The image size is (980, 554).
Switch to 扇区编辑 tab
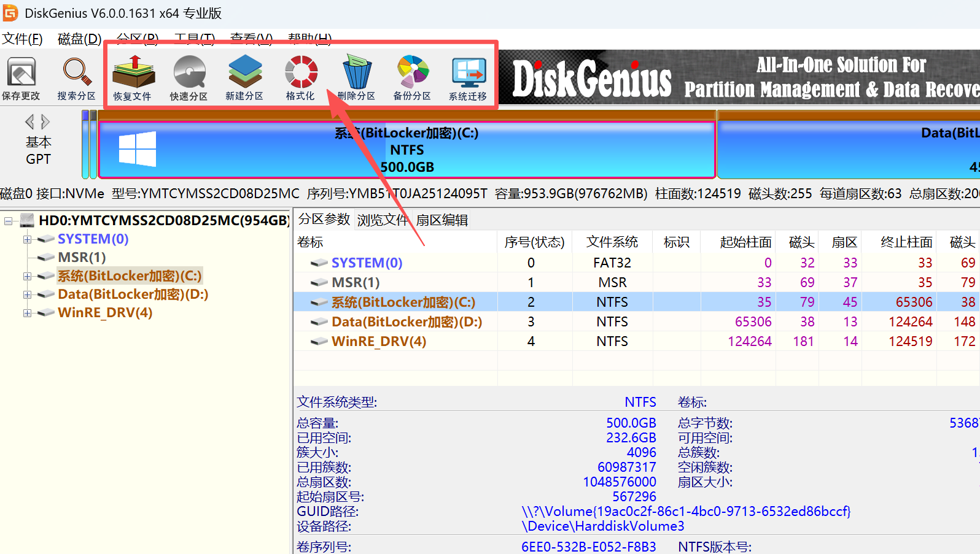[x=442, y=220]
